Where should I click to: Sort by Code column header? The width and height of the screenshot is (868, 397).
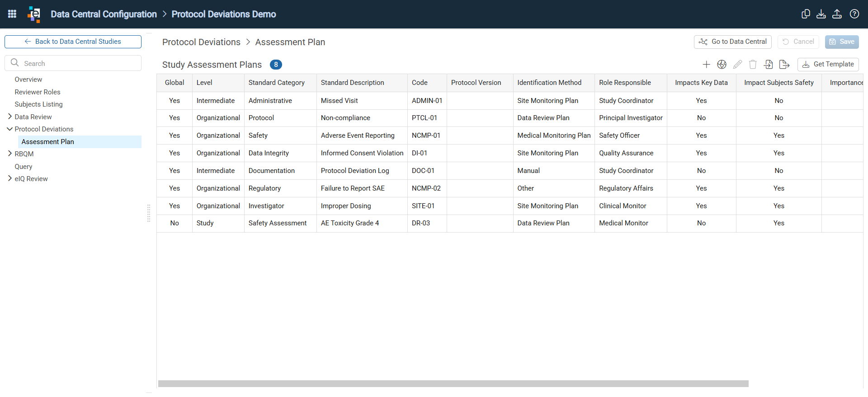pyautogui.click(x=427, y=83)
